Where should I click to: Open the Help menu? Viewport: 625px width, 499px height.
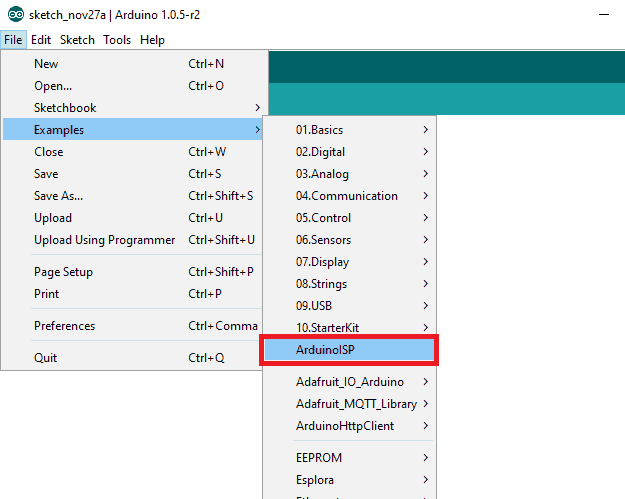152,40
